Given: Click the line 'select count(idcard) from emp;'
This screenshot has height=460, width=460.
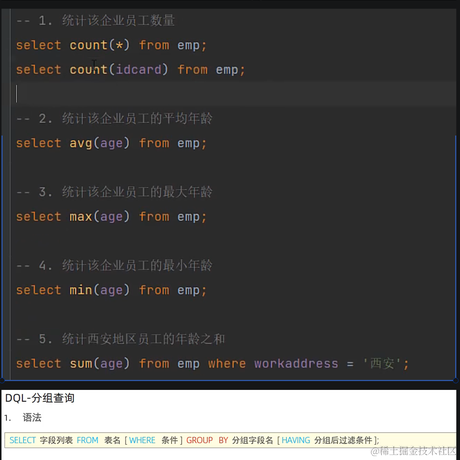Looking at the screenshot, I should coord(130,70).
